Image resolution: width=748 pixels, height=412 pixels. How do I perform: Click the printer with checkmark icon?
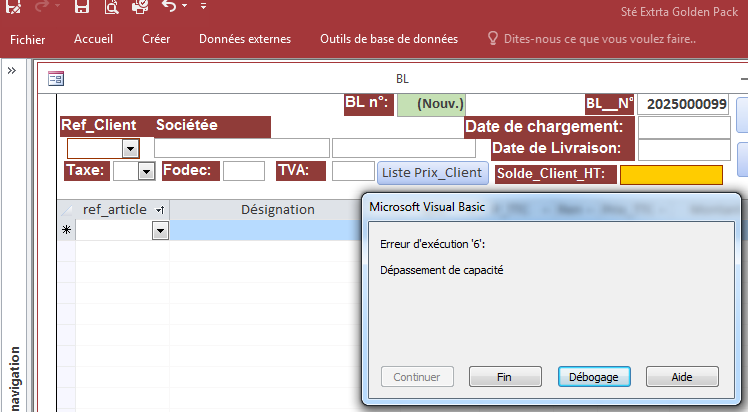pyautogui.click(x=139, y=7)
